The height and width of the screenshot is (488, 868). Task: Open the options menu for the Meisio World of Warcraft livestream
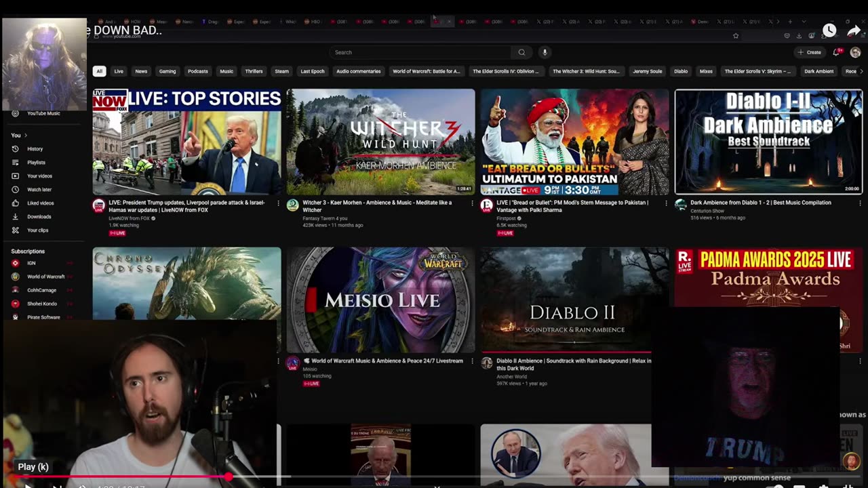click(472, 361)
